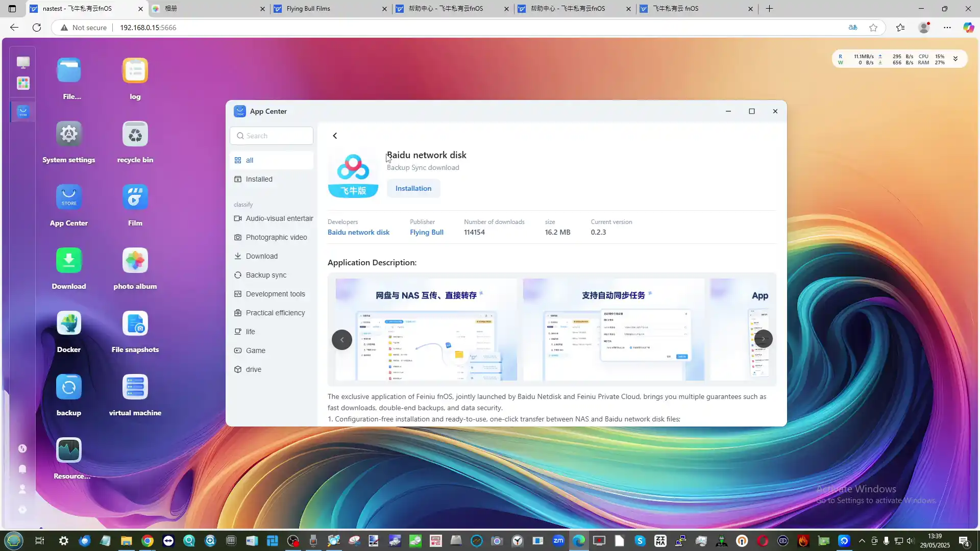Show previous screenshot in carousel
The height and width of the screenshot is (551, 980).
tap(342, 339)
